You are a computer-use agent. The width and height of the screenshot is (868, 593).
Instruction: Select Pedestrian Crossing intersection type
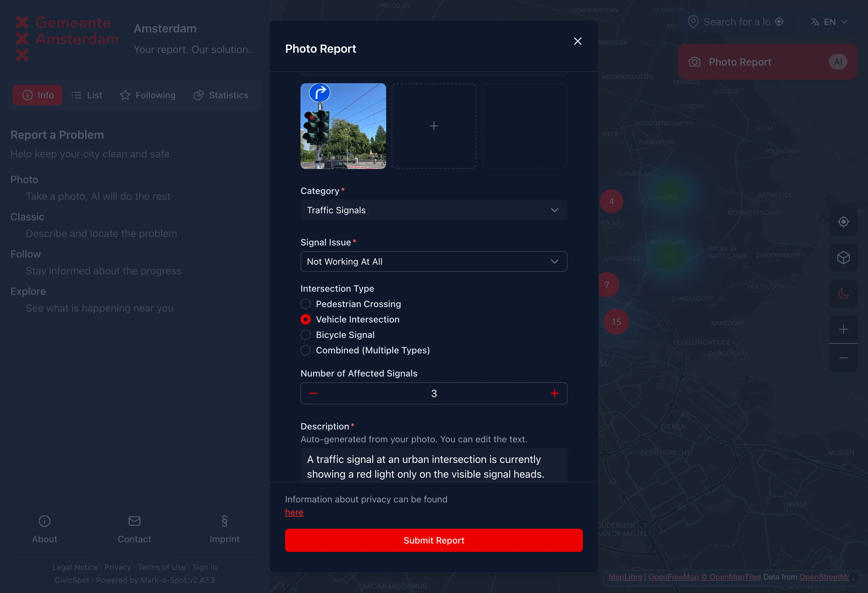[306, 304]
